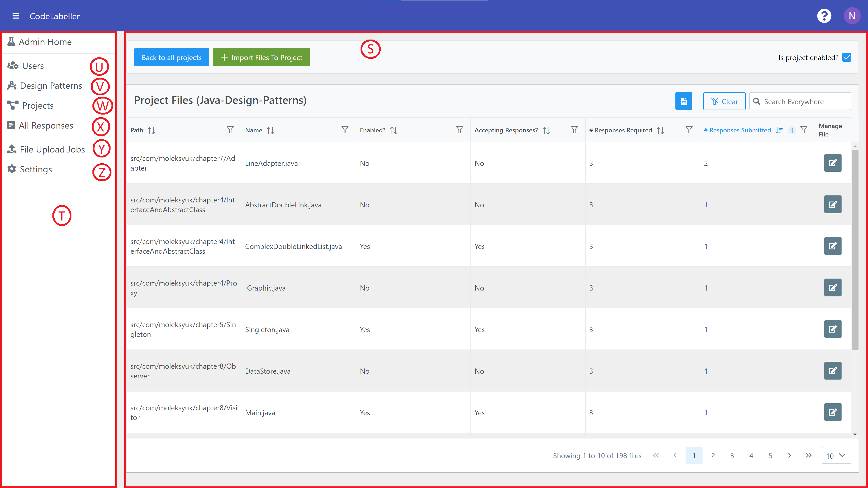Click the help question mark icon
This screenshot has height=488, width=868.
[824, 16]
